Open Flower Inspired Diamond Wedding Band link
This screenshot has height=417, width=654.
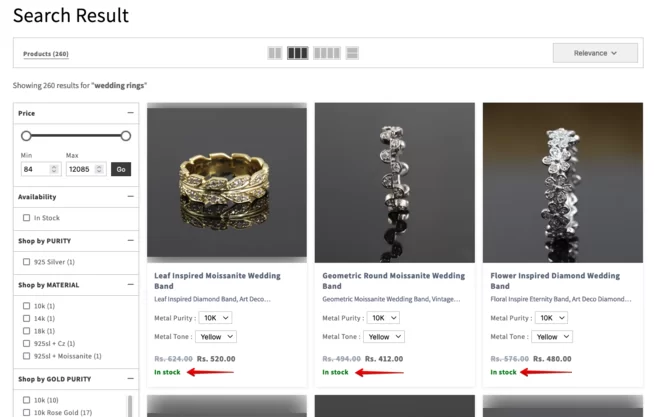click(555, 281)
